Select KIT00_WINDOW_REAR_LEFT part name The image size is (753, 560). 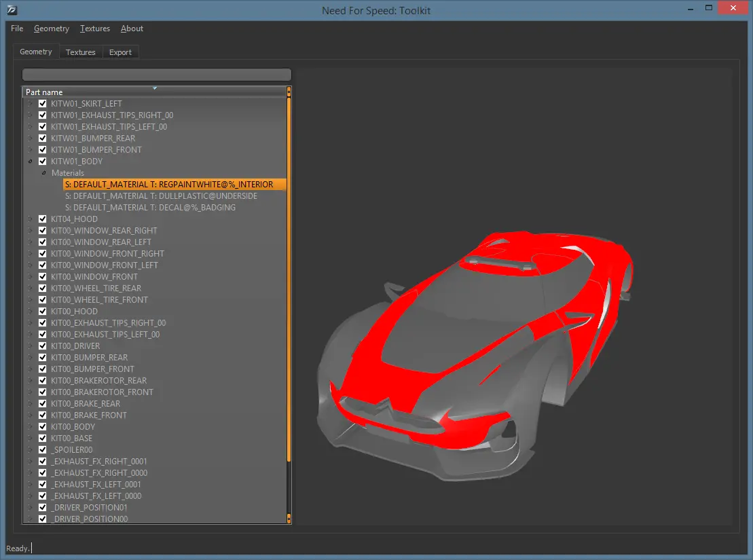(101, 242)
